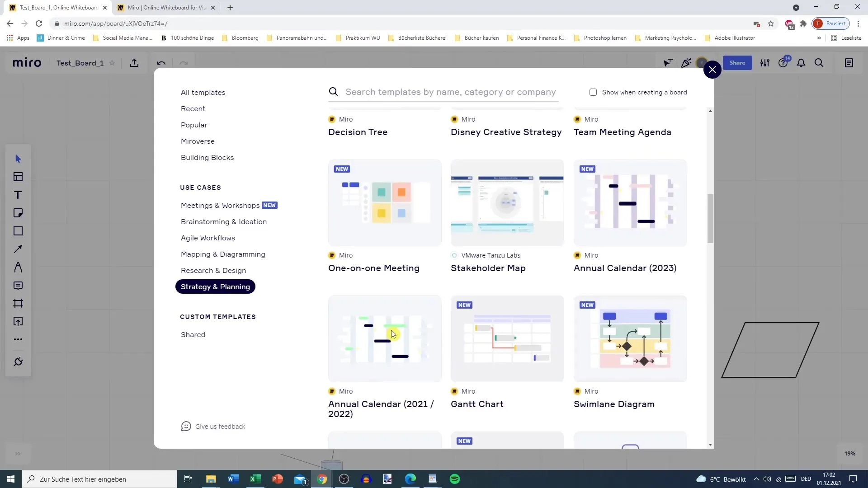868x488 pixels.
Task: Open All templates category
Action: coord(203,92)
